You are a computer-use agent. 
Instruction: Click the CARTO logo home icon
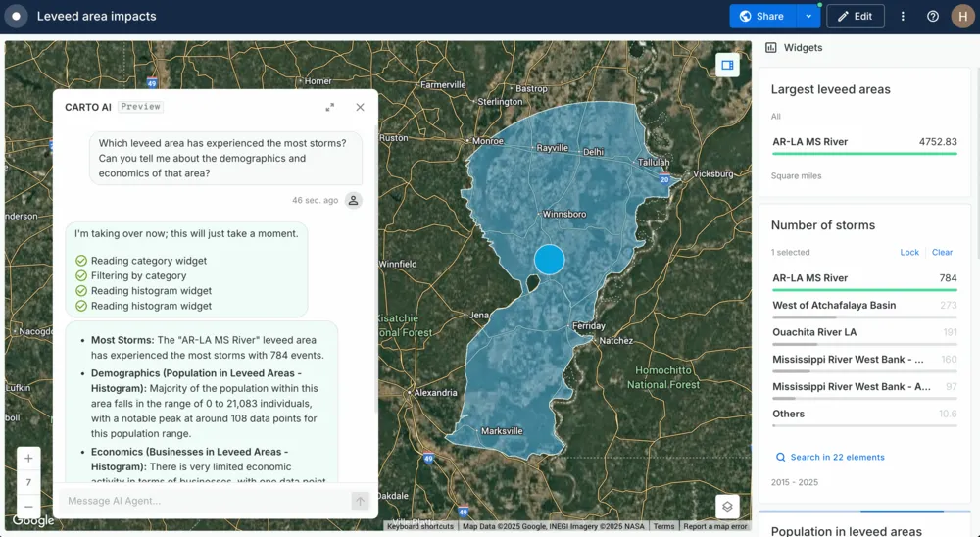pyautogui.click(x=17, y=17)
